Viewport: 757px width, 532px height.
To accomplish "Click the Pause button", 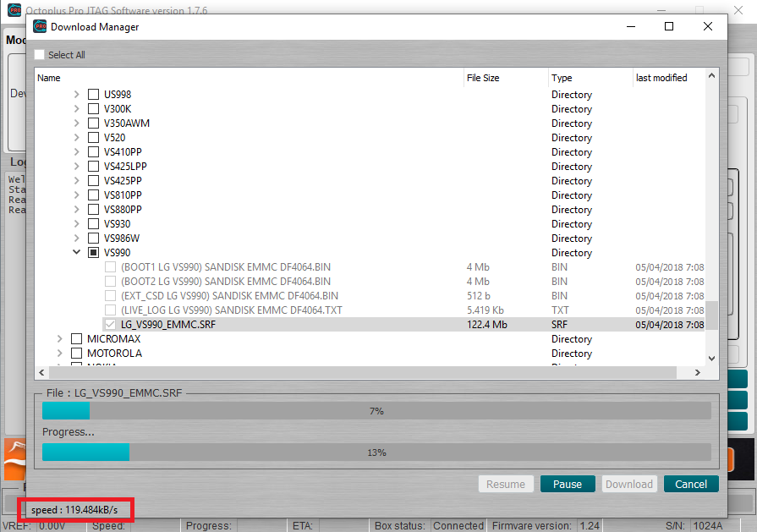I will pos(568,484).
